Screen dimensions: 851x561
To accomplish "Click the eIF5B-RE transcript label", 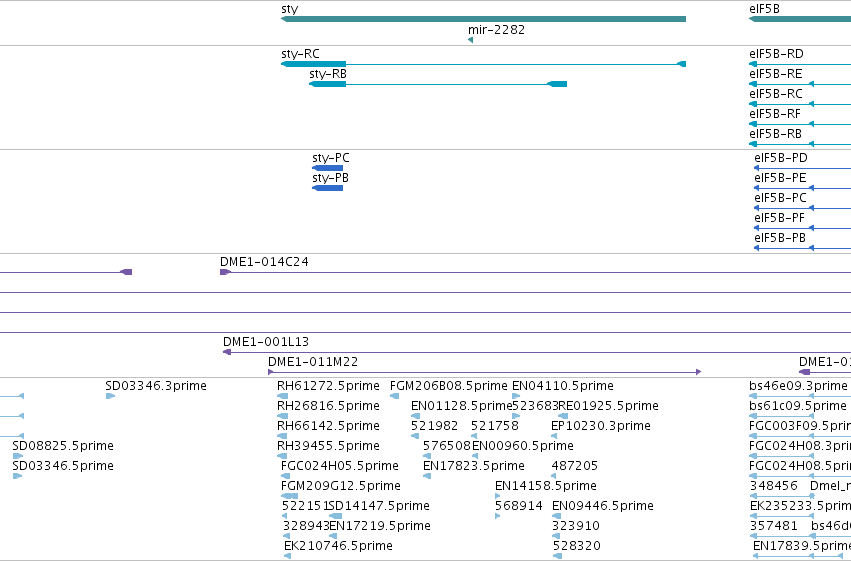I will coord(776,74).
